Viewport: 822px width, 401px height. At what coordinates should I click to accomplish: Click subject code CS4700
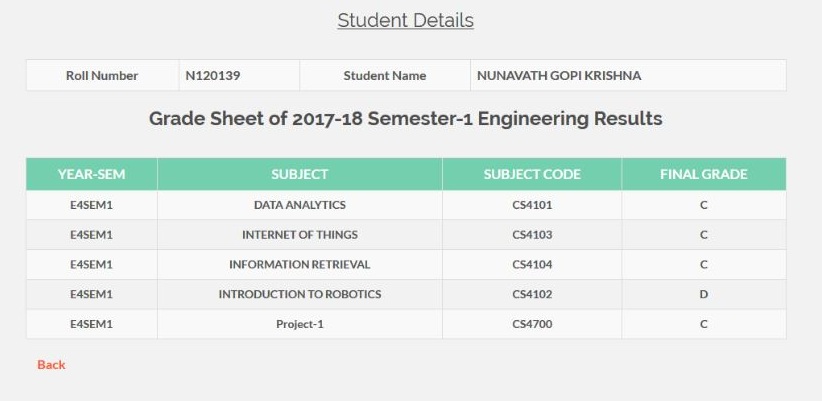(x=532, y=324)
